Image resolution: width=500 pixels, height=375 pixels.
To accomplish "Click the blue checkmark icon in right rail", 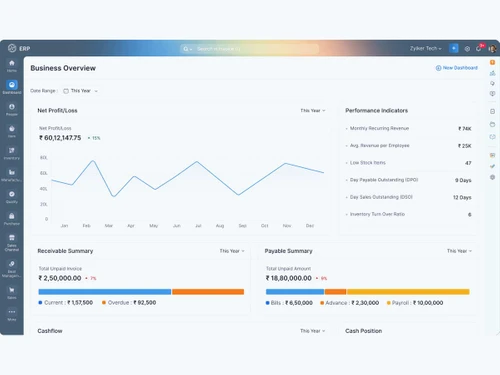I will pyautogui.click(x=492, y=166).
